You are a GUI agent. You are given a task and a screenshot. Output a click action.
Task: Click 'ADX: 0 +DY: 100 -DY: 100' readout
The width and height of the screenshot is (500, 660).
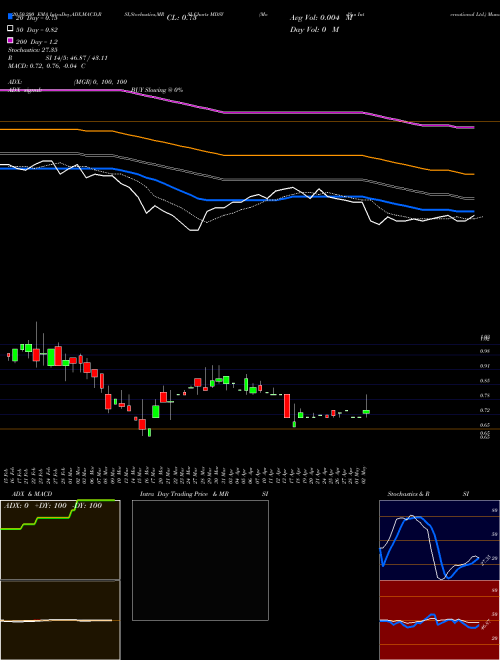tap(53, 506)
